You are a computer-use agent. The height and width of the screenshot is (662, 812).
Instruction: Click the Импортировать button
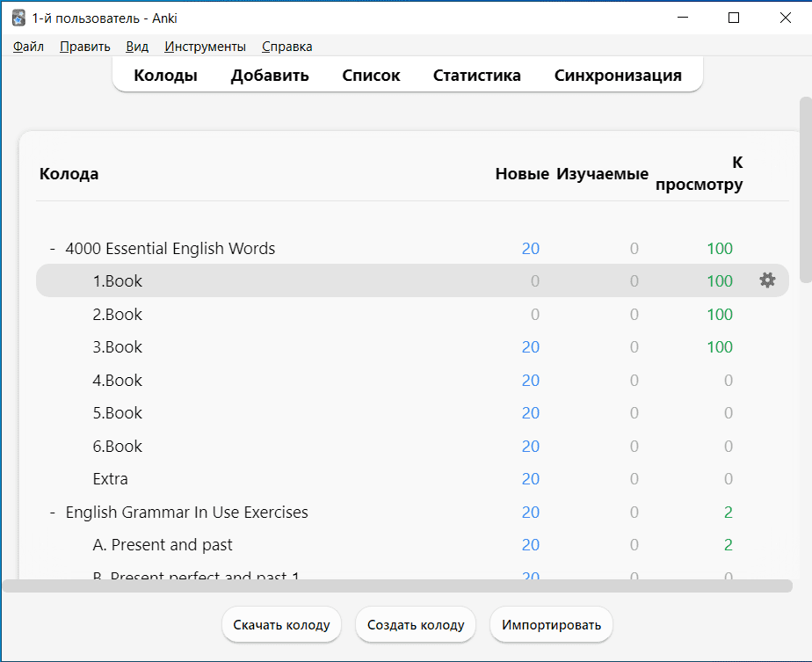tap(551, 625)
